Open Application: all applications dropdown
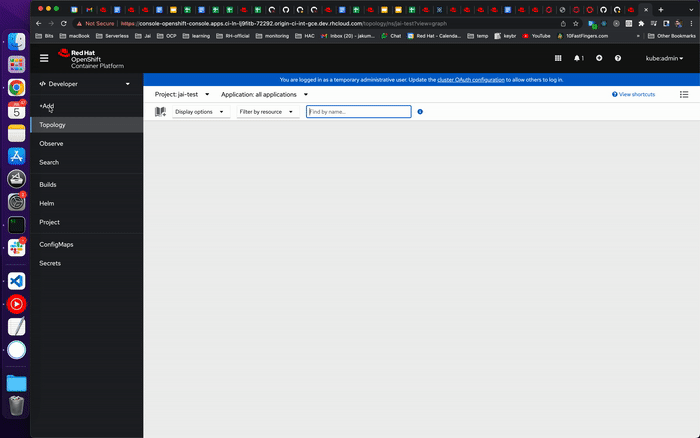Screen dimensions: 700x438 [264, 94]
